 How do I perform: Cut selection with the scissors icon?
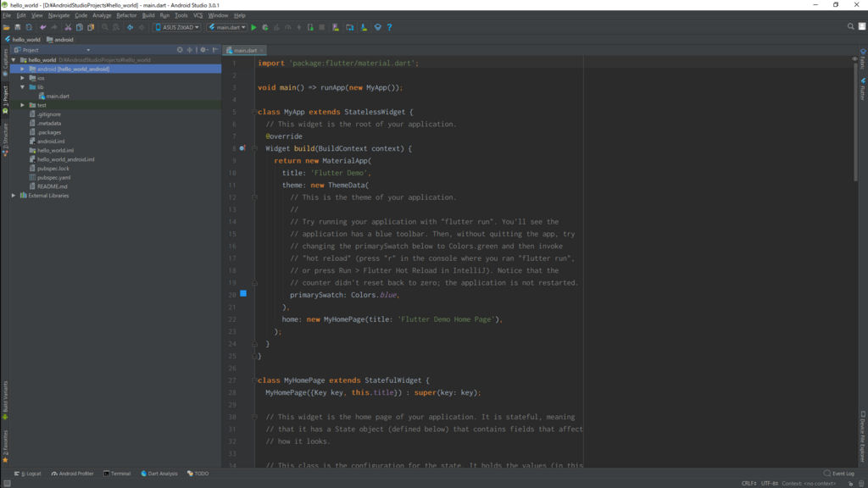(68, 27)
